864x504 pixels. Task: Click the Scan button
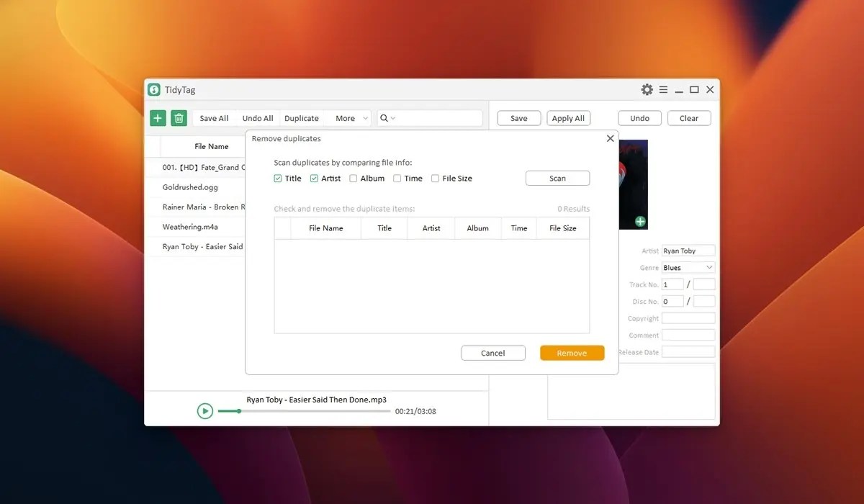[x=557, y=178]
